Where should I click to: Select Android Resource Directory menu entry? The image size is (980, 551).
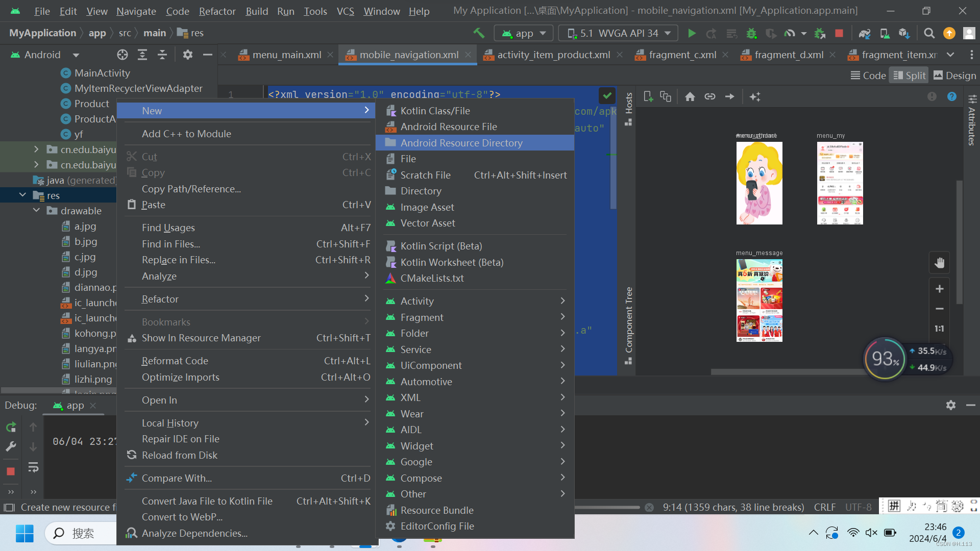click(461, 143)
